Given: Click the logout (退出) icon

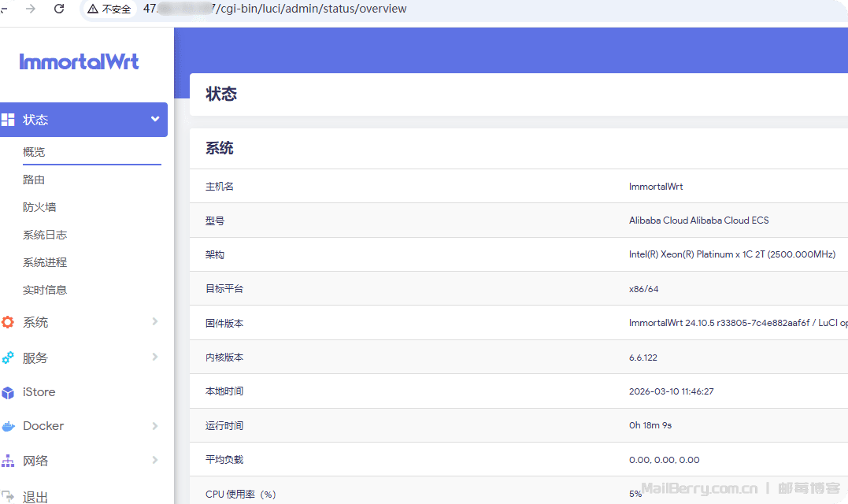Looking at the screenshot, I should 8,497.
